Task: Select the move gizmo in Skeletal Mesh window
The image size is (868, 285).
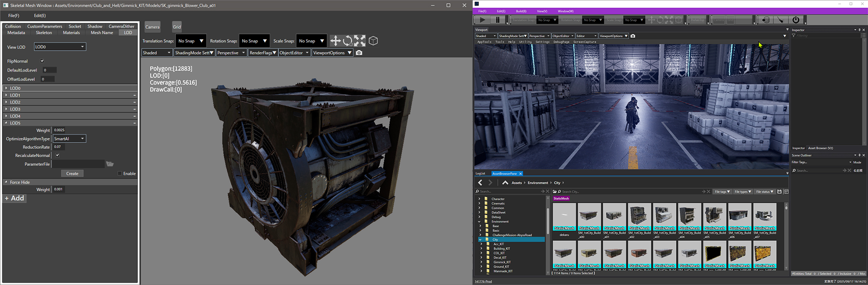Action: coord(335,41)
